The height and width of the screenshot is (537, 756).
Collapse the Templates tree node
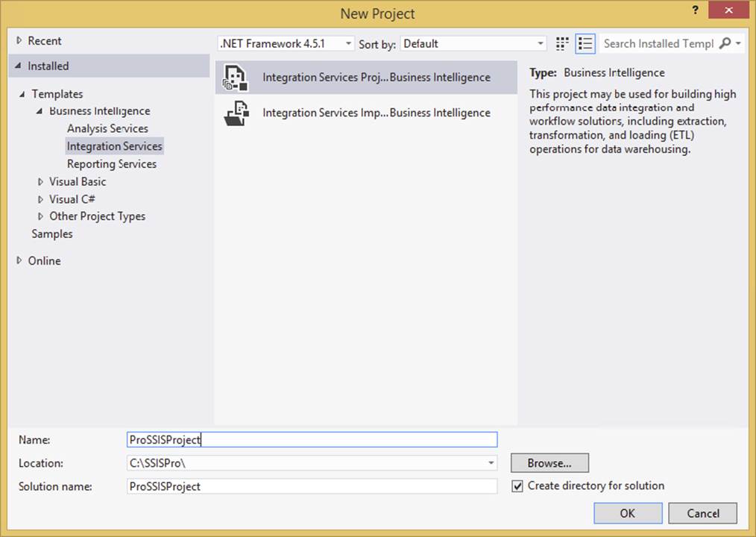coord(22,94)
